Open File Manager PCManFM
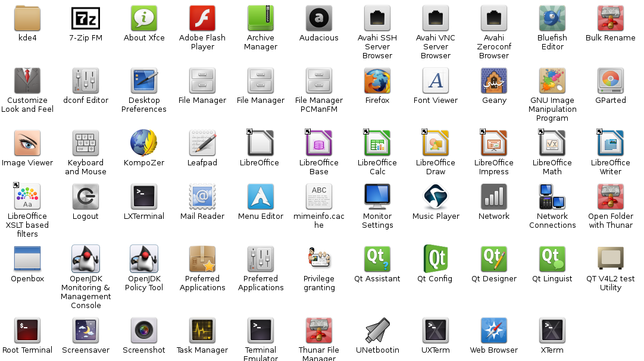 pyautogui.click(x=318, y=81)
